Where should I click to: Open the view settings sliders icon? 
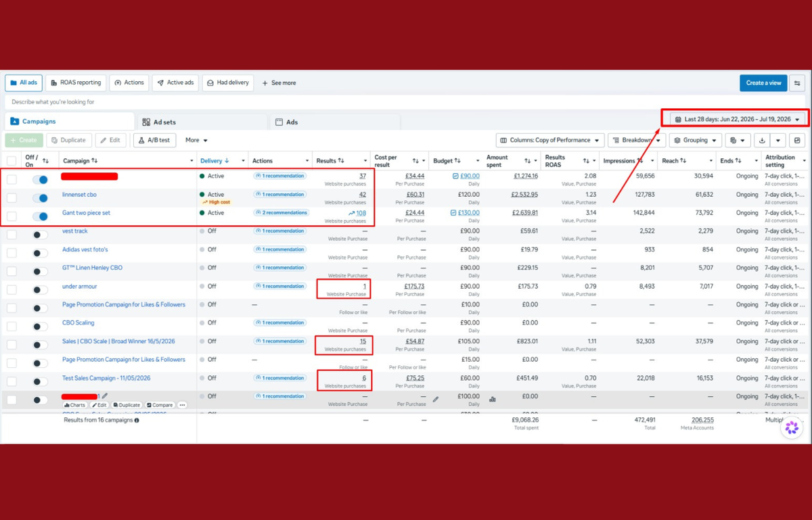[x=798, y=82]
